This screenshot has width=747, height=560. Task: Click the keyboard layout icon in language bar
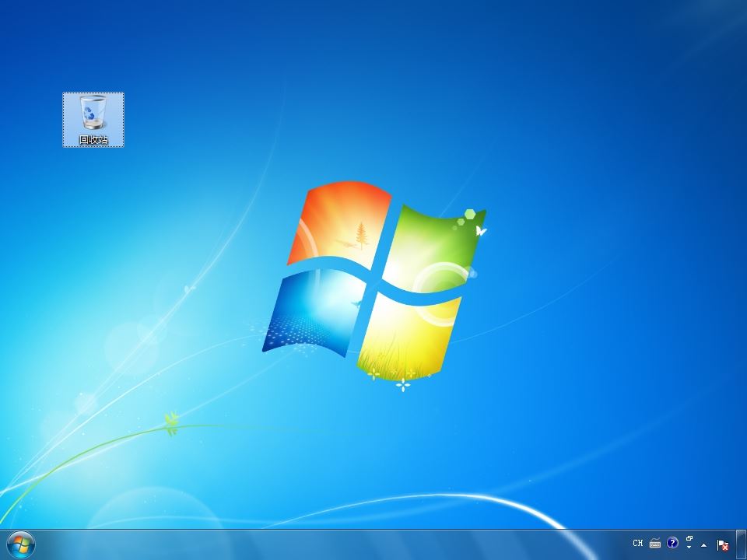point(655,543)
